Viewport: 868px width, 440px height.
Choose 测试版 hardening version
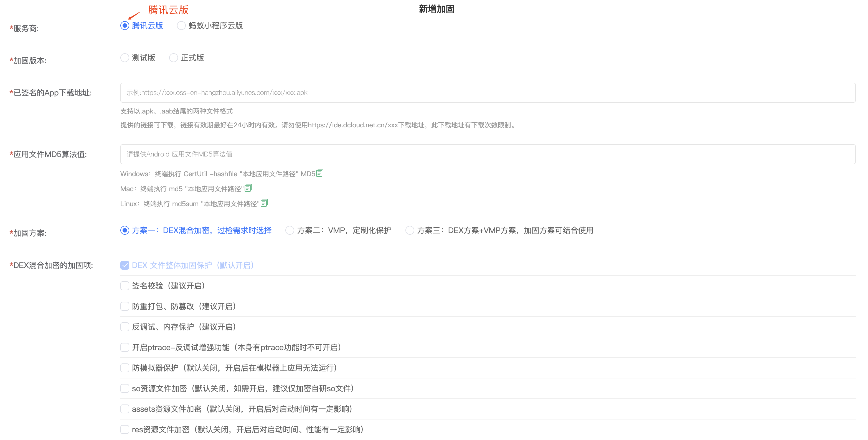(x=125, y=58)
